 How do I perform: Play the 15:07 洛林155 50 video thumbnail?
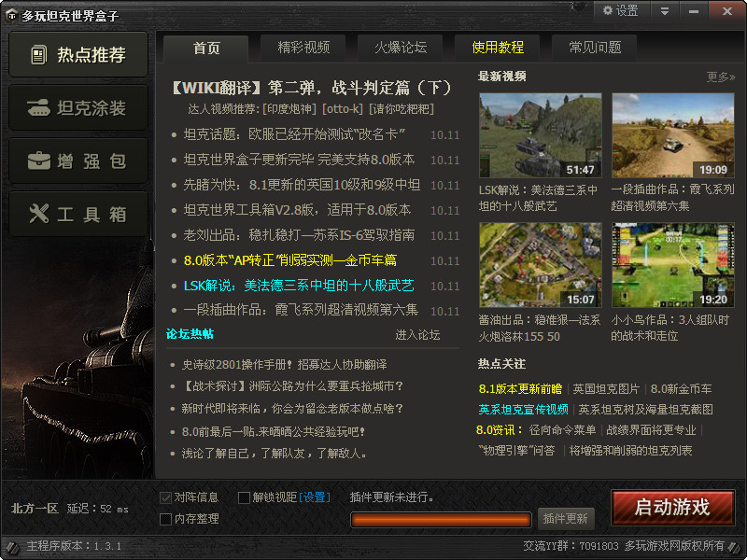click(x=541, y=265)
